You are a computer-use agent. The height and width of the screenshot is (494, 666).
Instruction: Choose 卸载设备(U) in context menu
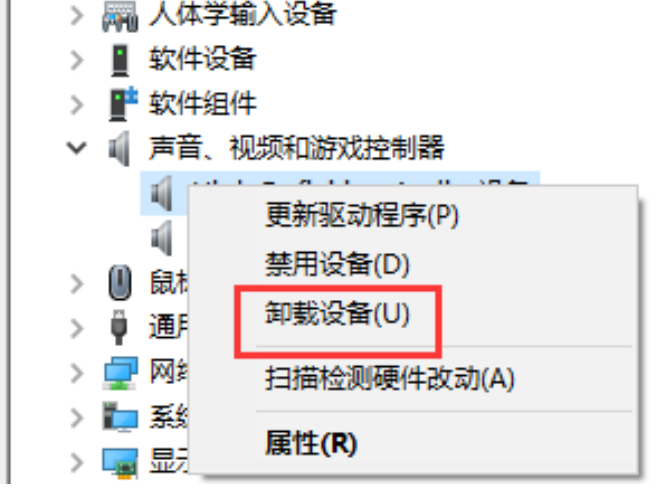[x=337, y=314]
